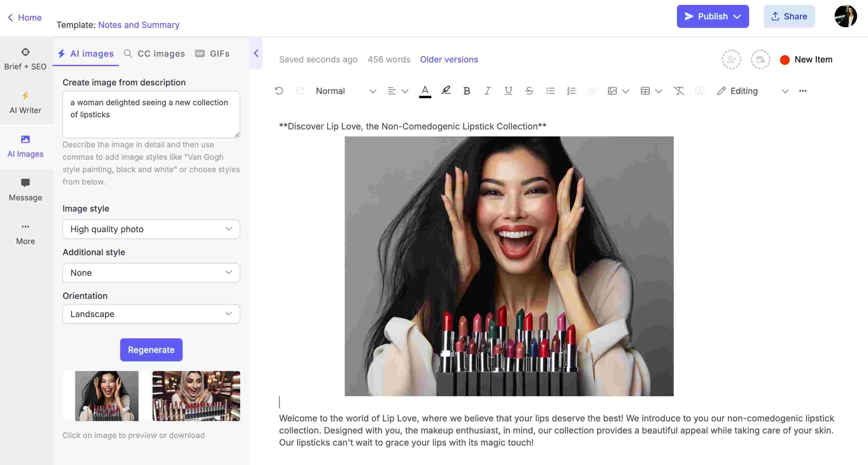Preview the headscarf woman thumbnail
This screenshot has height=465, width=868.
pyautogui.click(x=197, y=396)
